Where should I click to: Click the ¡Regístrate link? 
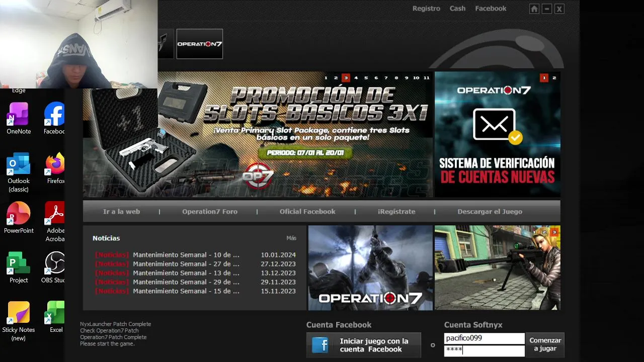[x=396, y=212]
